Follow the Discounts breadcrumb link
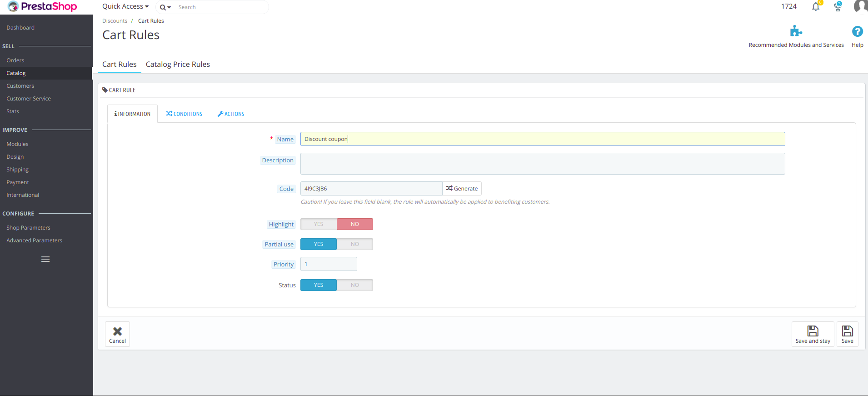The image size is (868, 396). [115, 21]
